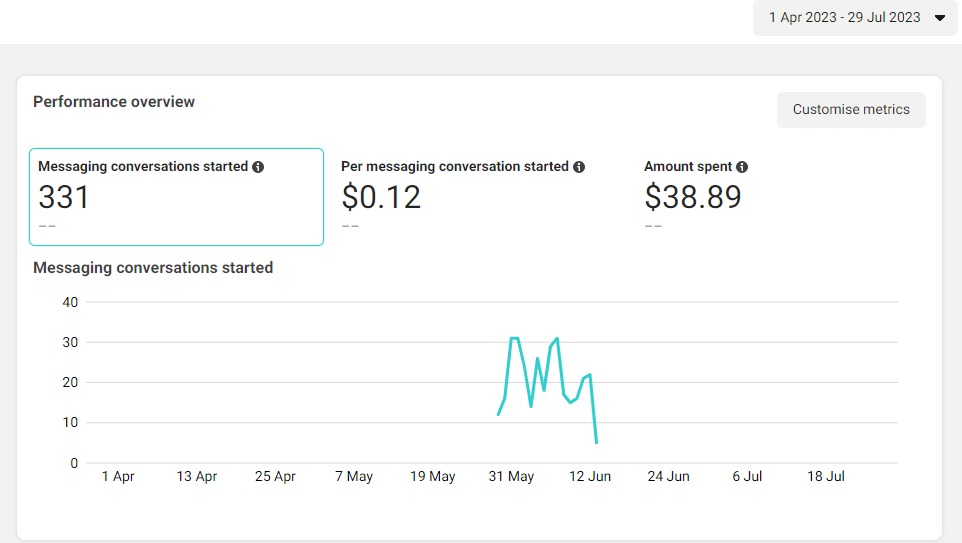This screenshot has width=962, height=543.
Task: Click the chart line's first peak near 31 May
Action: [x=513, y=338]
